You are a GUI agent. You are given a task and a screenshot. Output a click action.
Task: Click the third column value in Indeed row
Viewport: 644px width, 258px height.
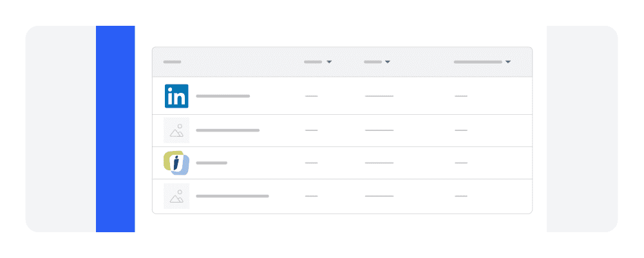[379, 163]
